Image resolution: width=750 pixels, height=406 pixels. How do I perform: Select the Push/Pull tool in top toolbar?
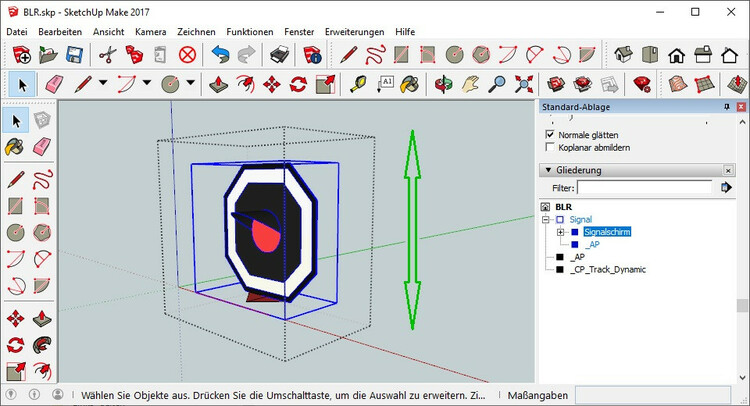click(220, 84)
